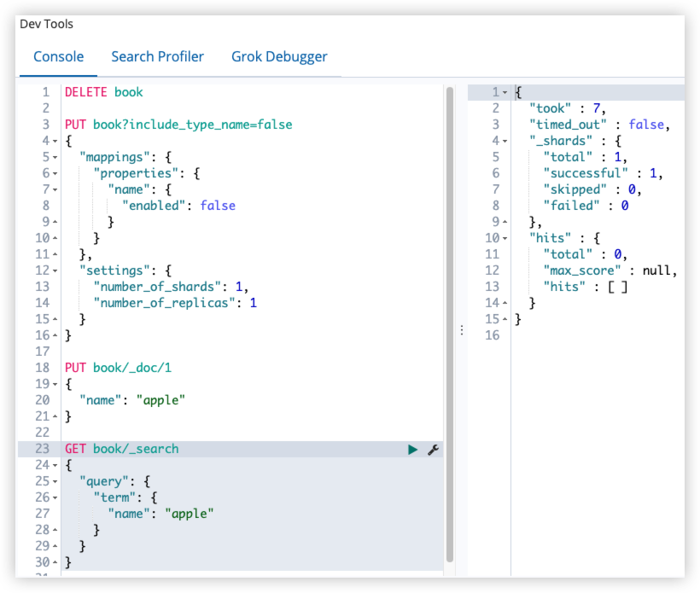Viewport: 700px width, 593px height.
Task: Click the Dev Tools heading
Action: tap(46, 24)
